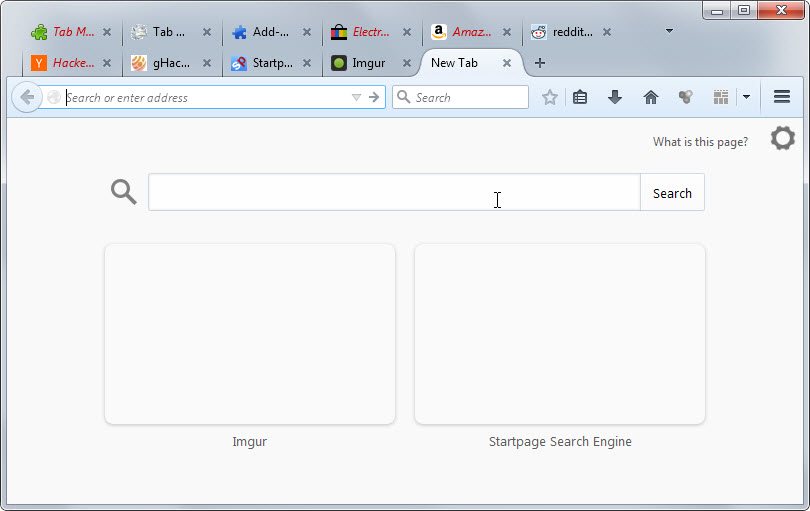This screenshot has width=810, height=511.
Task: Click the tab grid add-on icon
Action: (721, 97)
